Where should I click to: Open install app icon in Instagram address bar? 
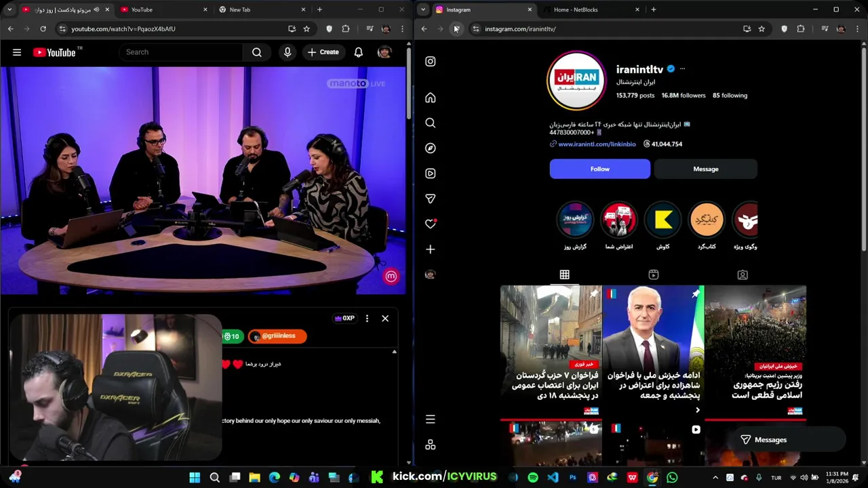click(x=747, y=29)
